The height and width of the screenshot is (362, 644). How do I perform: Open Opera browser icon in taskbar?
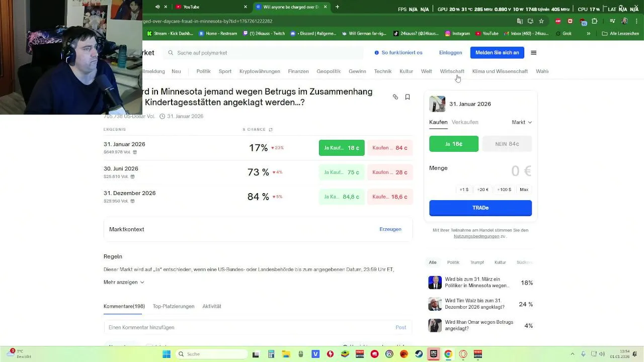click(463, 354)
